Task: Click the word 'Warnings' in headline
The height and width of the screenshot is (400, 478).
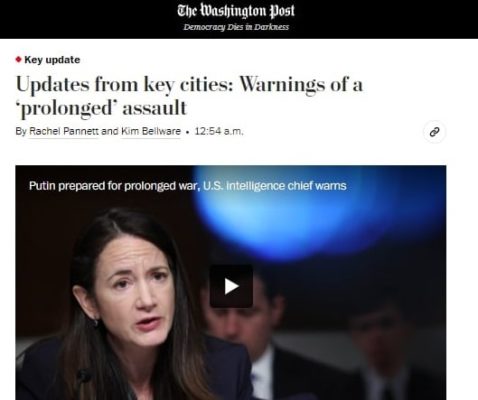Action: (x=282, y=85)
